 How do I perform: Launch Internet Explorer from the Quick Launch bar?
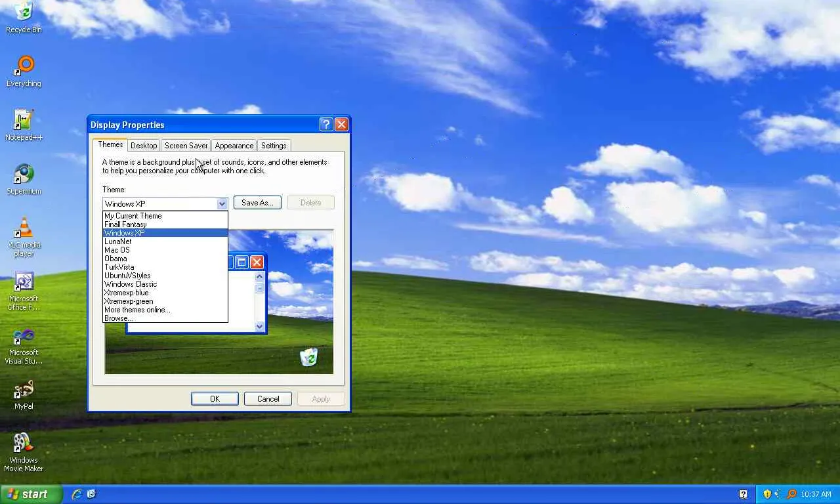click(x=77, y=494)
